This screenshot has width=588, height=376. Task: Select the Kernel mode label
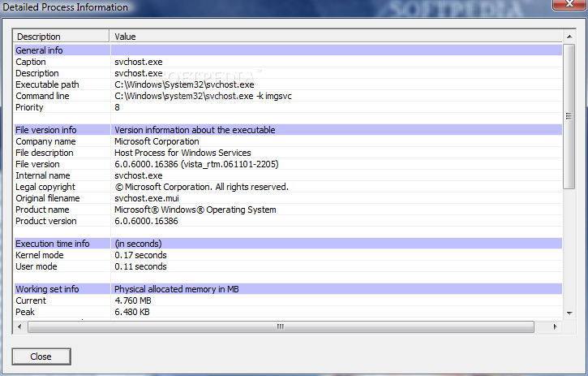(x=40, y=255)
